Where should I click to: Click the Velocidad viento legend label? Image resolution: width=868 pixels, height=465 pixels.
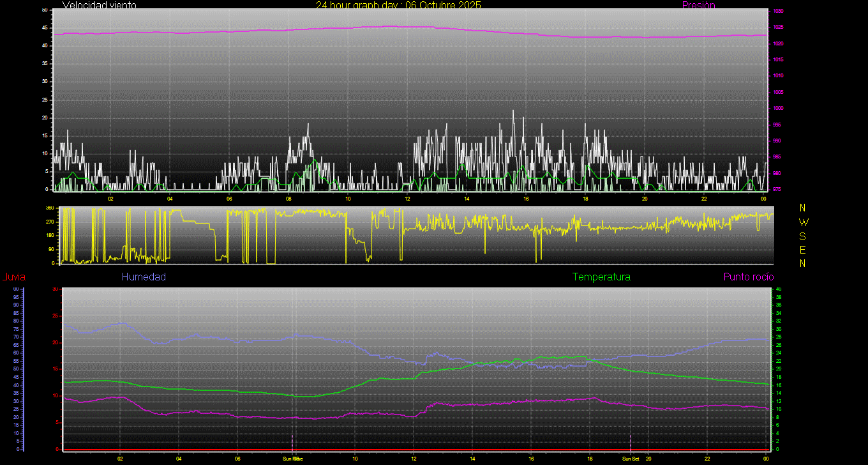click(99, 5)
